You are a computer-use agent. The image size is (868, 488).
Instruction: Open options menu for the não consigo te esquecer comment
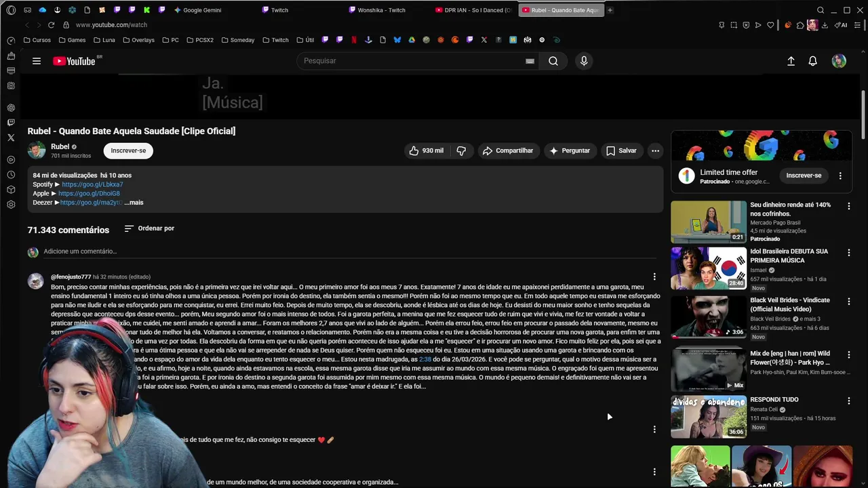pyautogui.click(x=654, y=429)
